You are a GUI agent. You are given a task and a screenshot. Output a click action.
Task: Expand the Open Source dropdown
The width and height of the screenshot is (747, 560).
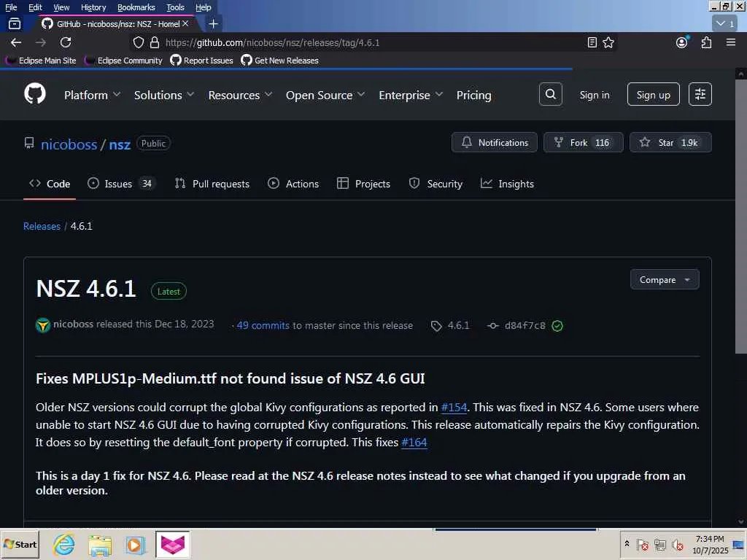click(x=325, y=96)
